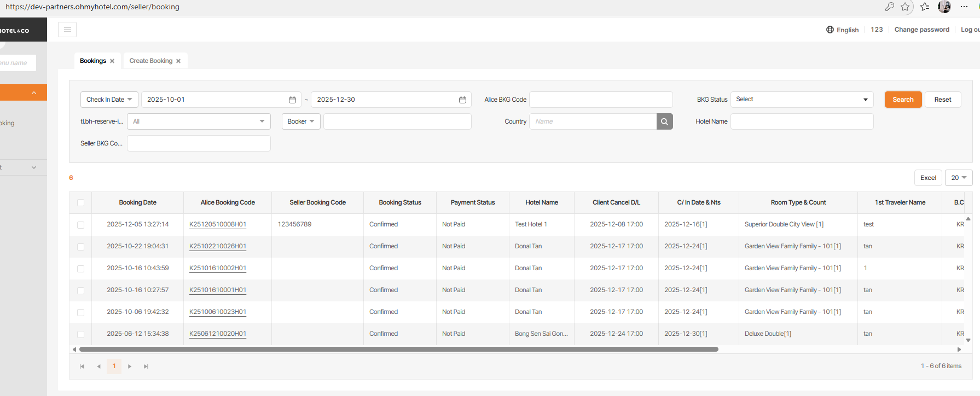This screenshot has height=396, width=980.
Task: Open booking link K25101610002H01
Action: (x=217, y=268)
